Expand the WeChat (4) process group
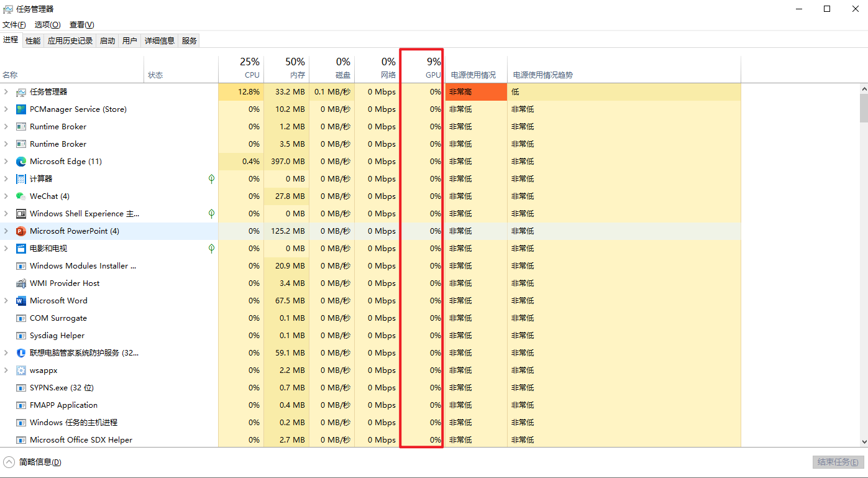Viewport: 868px width, 478px height. coord(6,196)
